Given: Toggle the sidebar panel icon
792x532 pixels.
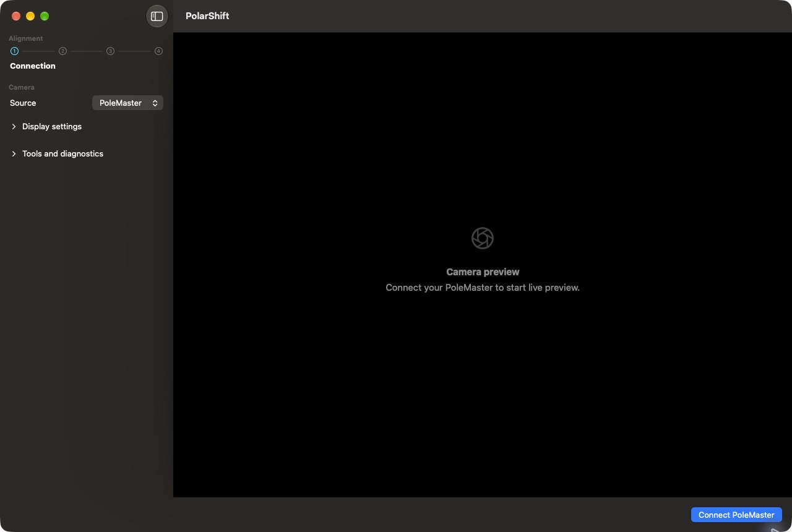Looking at the screenshot, I should pos(157,16).
